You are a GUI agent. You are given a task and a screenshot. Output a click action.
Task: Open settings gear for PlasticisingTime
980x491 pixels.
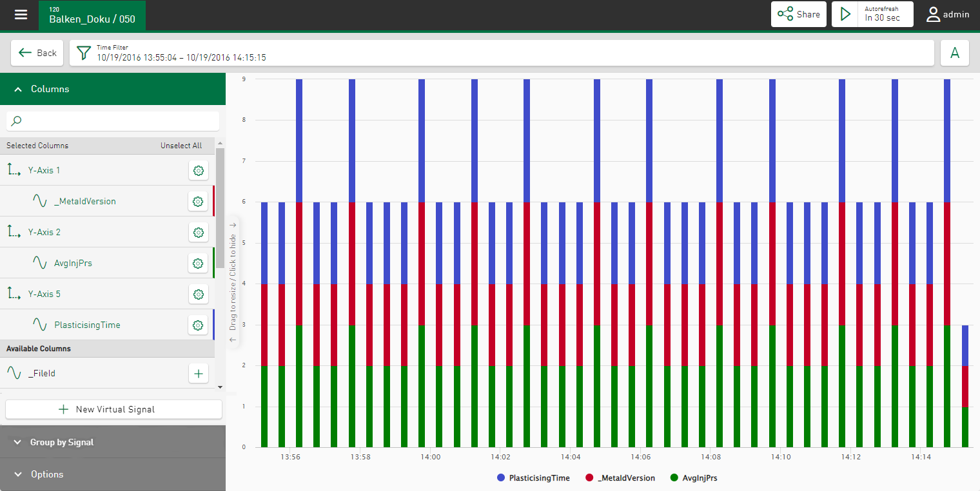click(199, 325)
